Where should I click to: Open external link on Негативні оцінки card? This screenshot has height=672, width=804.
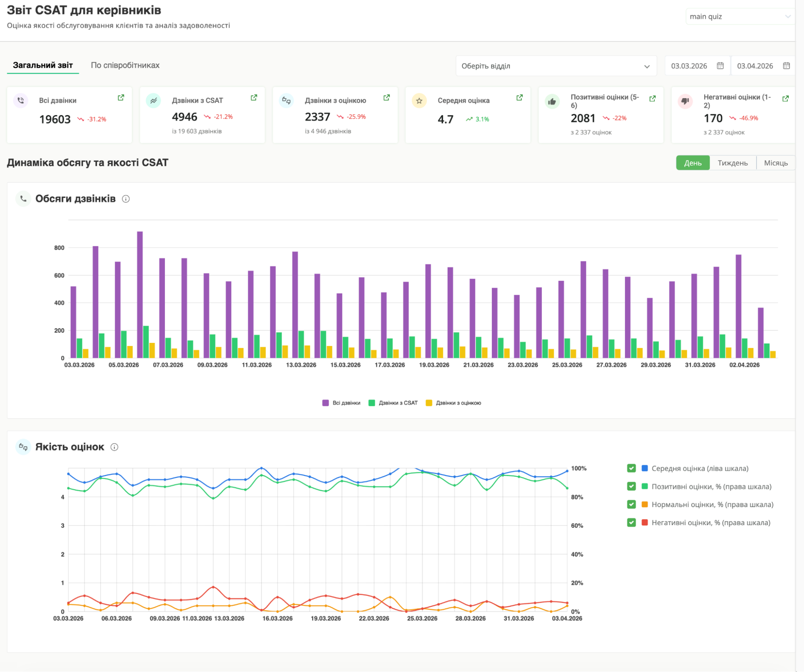(x=785, y=99)
